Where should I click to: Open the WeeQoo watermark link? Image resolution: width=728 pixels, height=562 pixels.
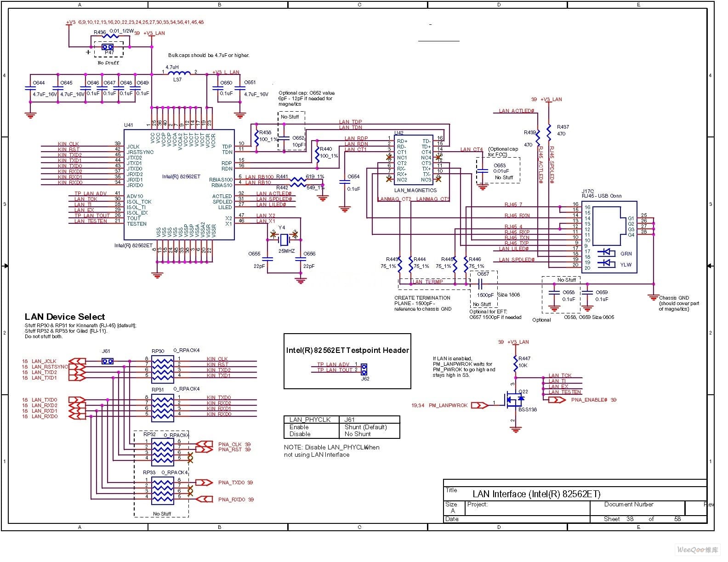click(x=697, y=550)
